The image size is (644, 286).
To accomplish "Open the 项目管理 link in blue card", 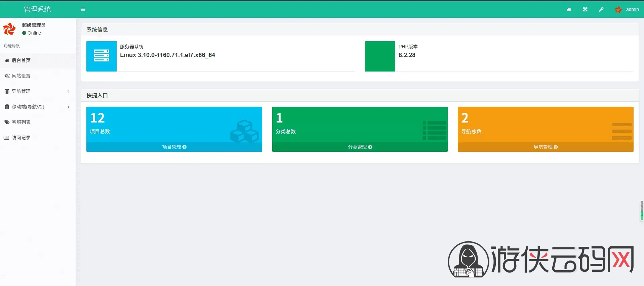I will pos(174,147).
